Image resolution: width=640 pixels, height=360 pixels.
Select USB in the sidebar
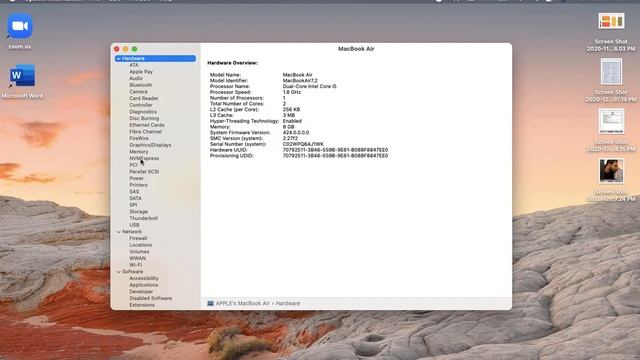[x=134, y=225]
